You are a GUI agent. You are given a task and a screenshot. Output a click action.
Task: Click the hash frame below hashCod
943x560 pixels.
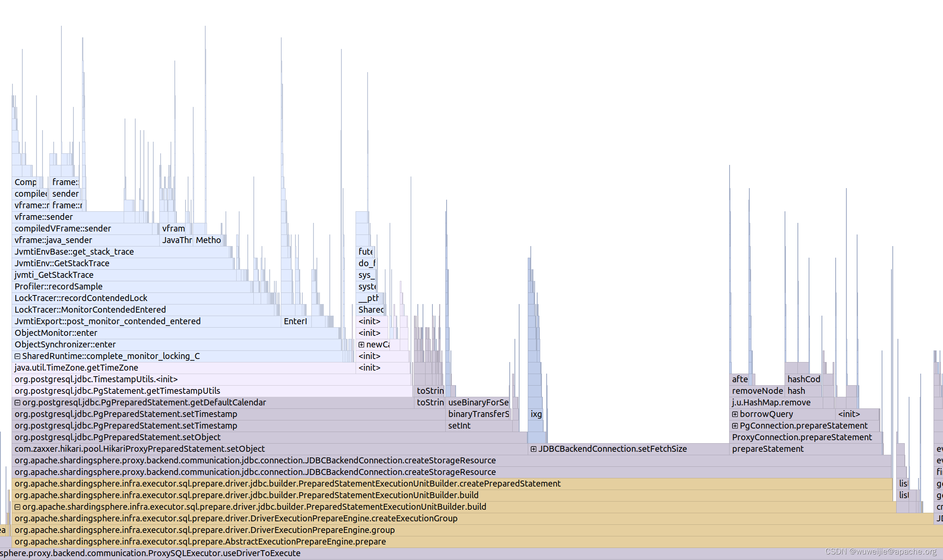[803, 391]
